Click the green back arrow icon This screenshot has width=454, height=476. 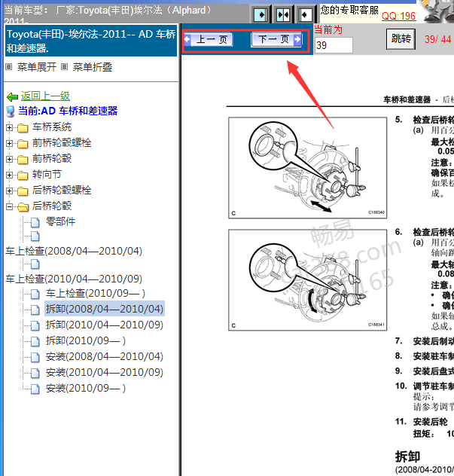tap(13, 97)
